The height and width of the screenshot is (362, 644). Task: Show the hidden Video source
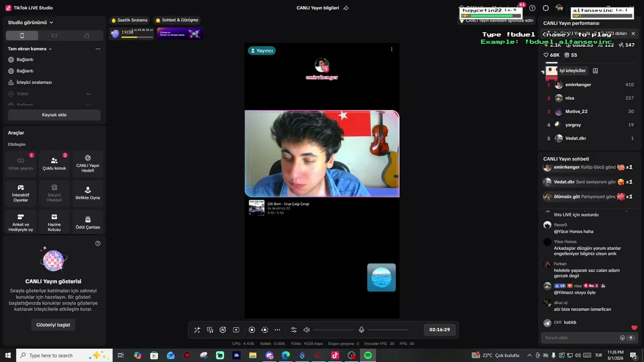(x=89, y=94)
